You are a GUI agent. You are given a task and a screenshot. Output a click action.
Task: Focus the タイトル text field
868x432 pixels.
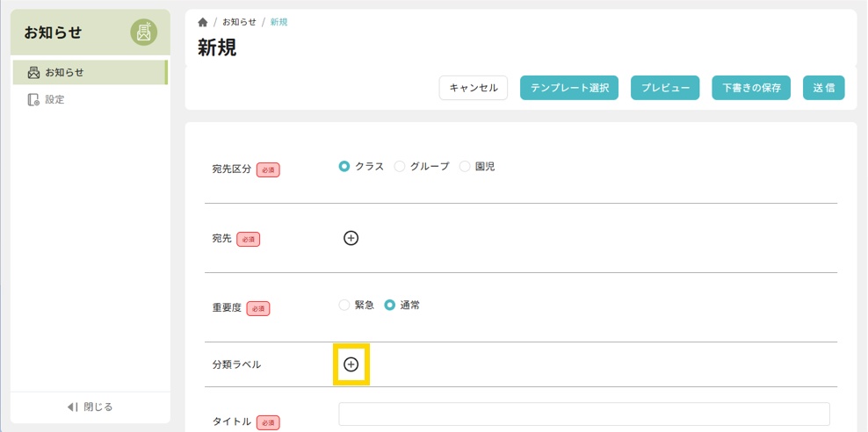point(583,414)
